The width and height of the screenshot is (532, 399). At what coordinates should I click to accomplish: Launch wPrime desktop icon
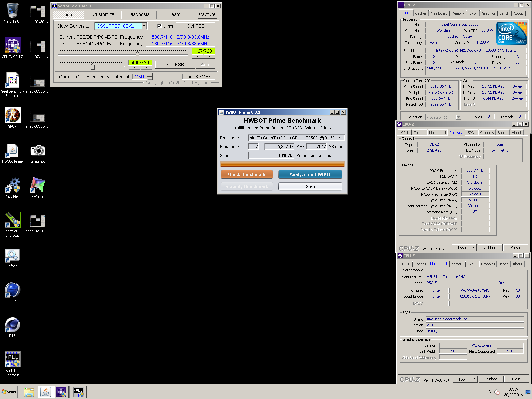(x=38, y=188)
